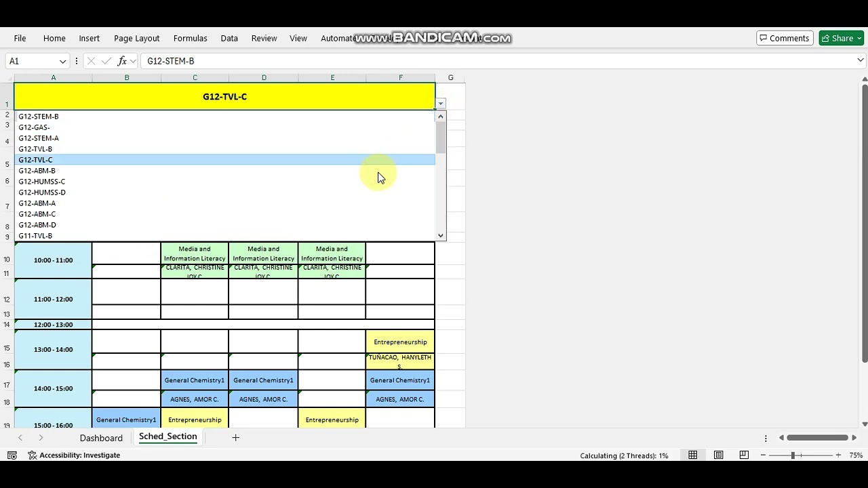Open the Home ribbon tab
The width and height of the screenshot is (868, 488).
click(54, 39)
